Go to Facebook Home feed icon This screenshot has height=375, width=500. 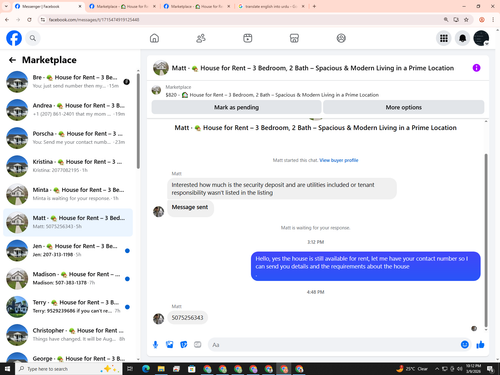pyautogui.click(x=154, y=38)
